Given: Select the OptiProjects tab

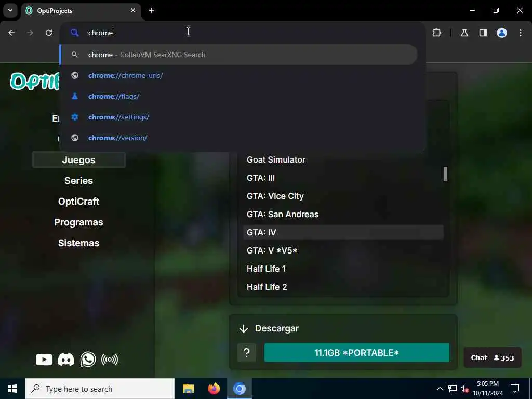Looking at the screenshot, I should pos(81,10).
